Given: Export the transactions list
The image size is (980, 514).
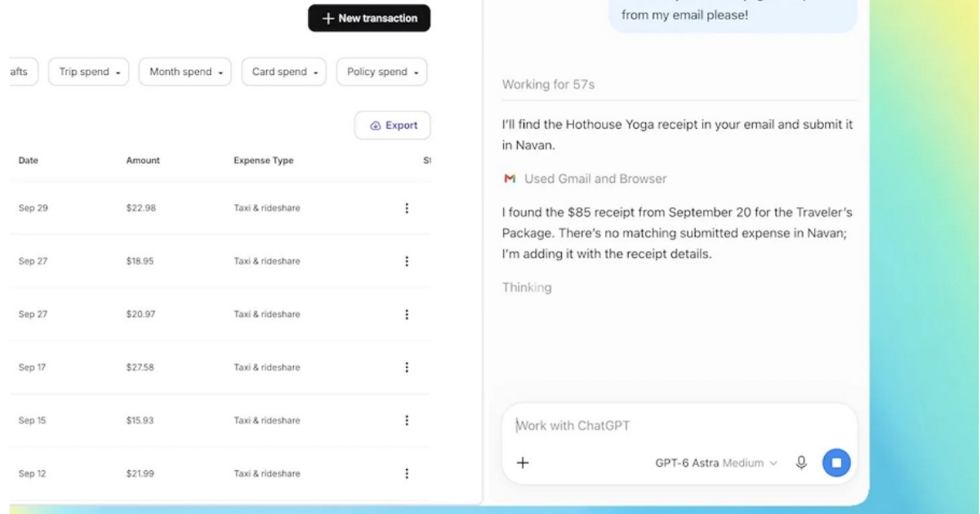Looking at the screenshot, I should click(x=393, y=126).
